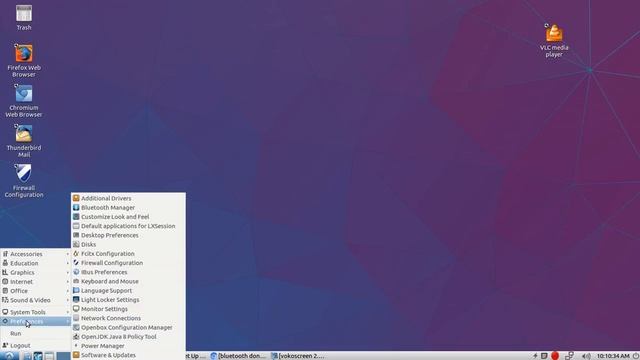Select the VLC media player desktop icon
640x360 pixels.
(x=554, y=40)
